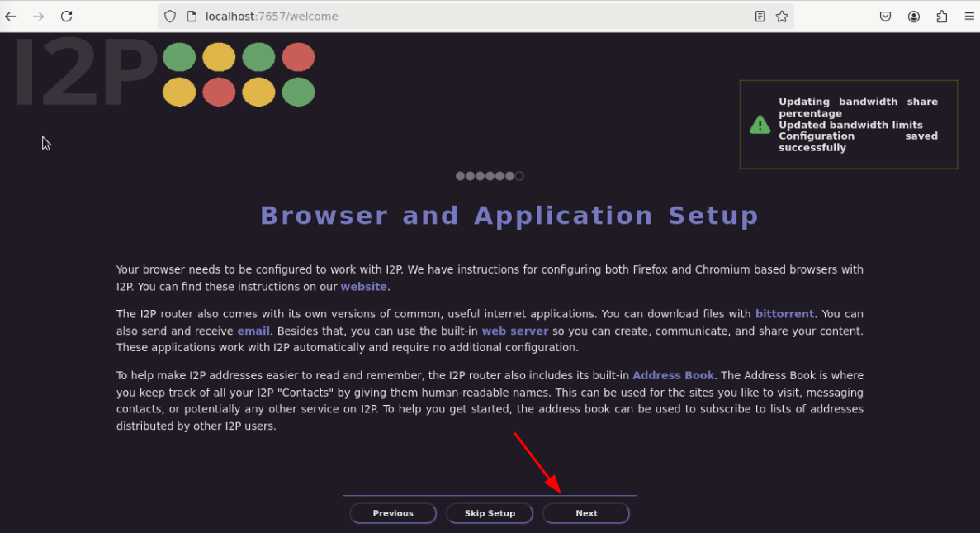Go back with the browser back arrow
This screenshot has height=533, width=980.
point(11,17)
